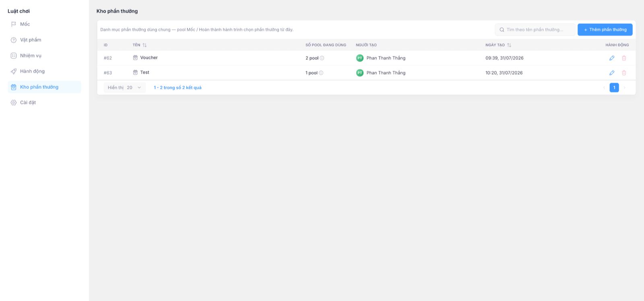This screenshot has height=301, width=644.
Task: Navigate to Hành động in the sidebar
Action: coord(44,71)
